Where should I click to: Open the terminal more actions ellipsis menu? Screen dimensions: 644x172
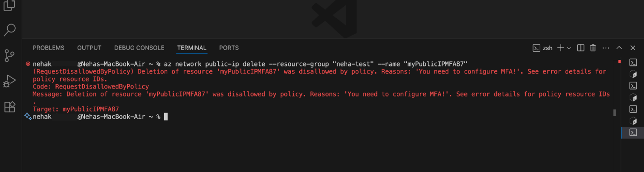click(606, 48)
